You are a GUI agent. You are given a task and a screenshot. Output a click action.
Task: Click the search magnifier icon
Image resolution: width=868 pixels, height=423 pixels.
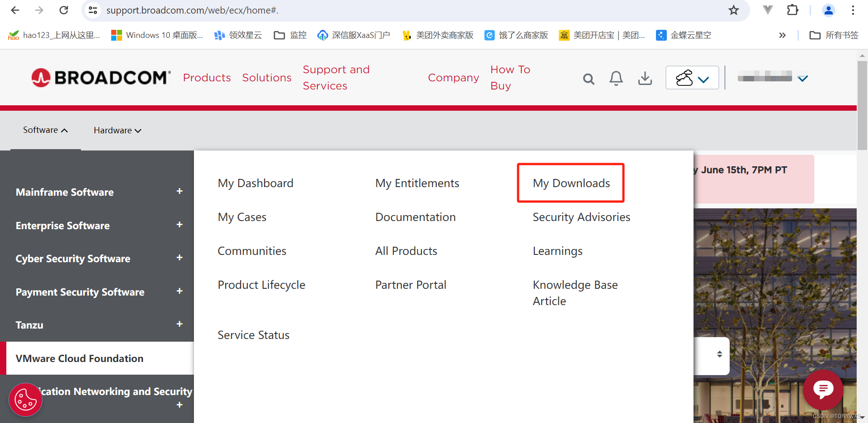[x=588, y=79]
